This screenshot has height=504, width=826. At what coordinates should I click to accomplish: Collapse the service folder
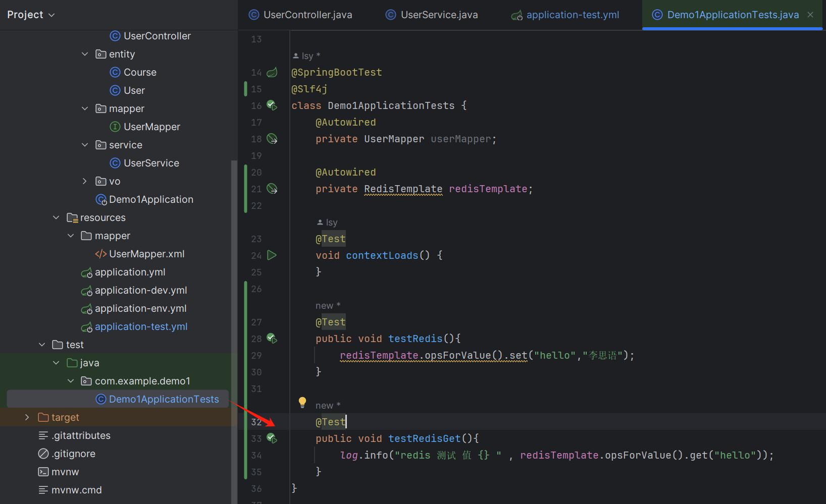[x=84, y=144]
